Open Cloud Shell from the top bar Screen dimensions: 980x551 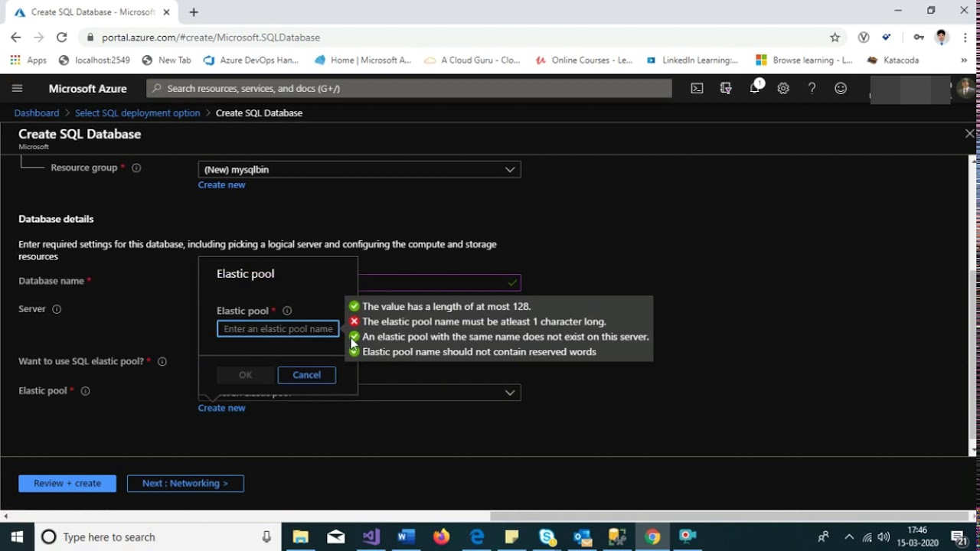[x=697, y=88]
